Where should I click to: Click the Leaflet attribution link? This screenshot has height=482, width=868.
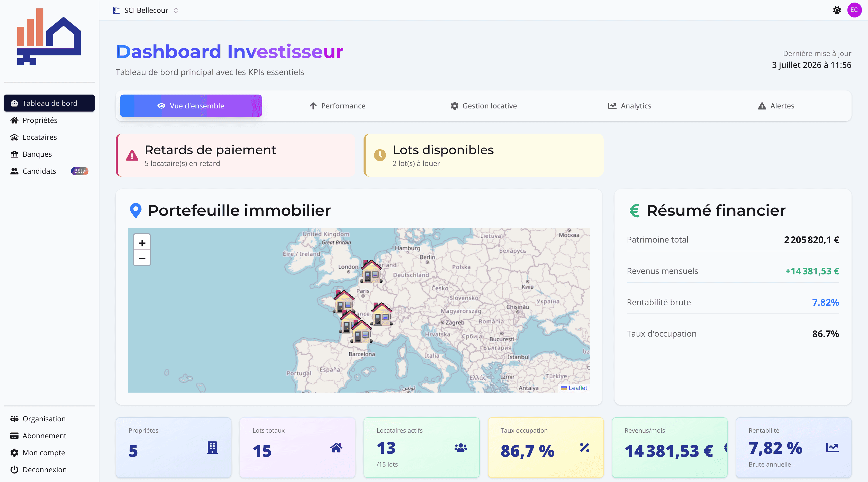pos(577,388)
